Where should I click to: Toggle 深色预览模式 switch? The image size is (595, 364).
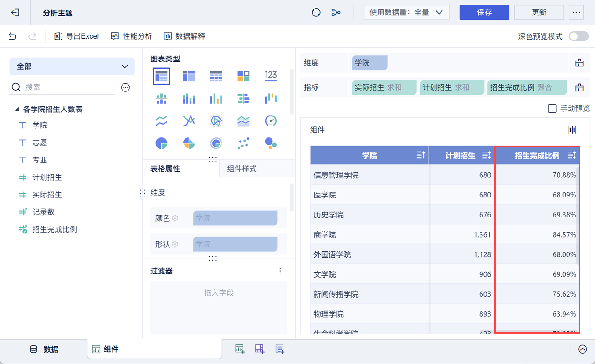coord(579,36)
